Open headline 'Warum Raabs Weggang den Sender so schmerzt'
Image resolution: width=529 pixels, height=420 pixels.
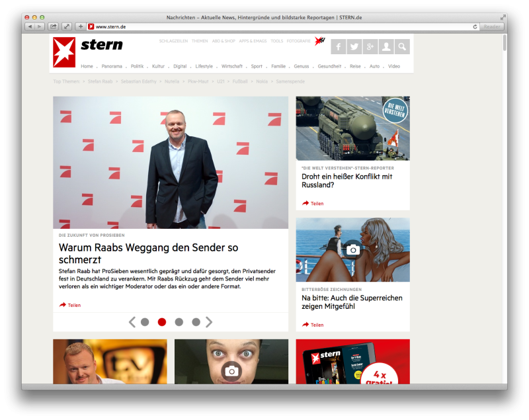[x=148, y=254]
